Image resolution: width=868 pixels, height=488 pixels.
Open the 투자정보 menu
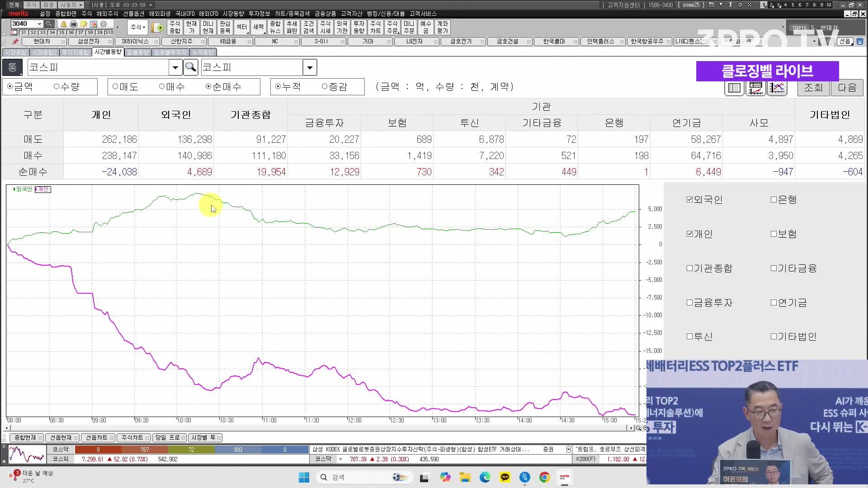tap(259, 14)
